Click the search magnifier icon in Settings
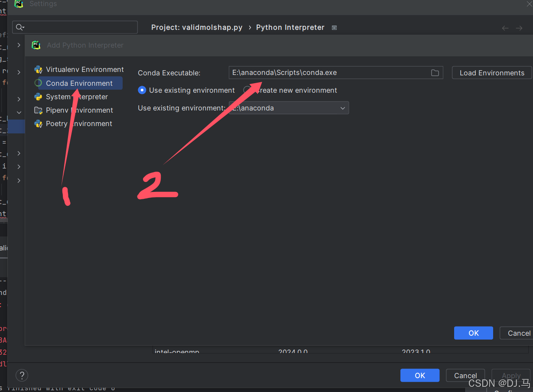533x392 pixels. (x=20, y=27)
